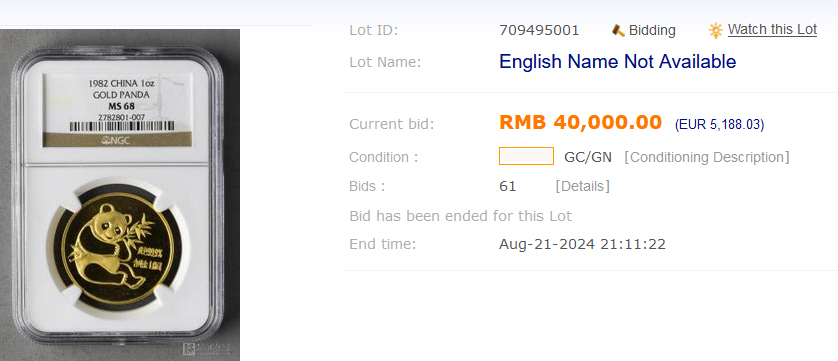Click the gavel Bidding icon
838x361 pixels.
(x=618, y=30)
